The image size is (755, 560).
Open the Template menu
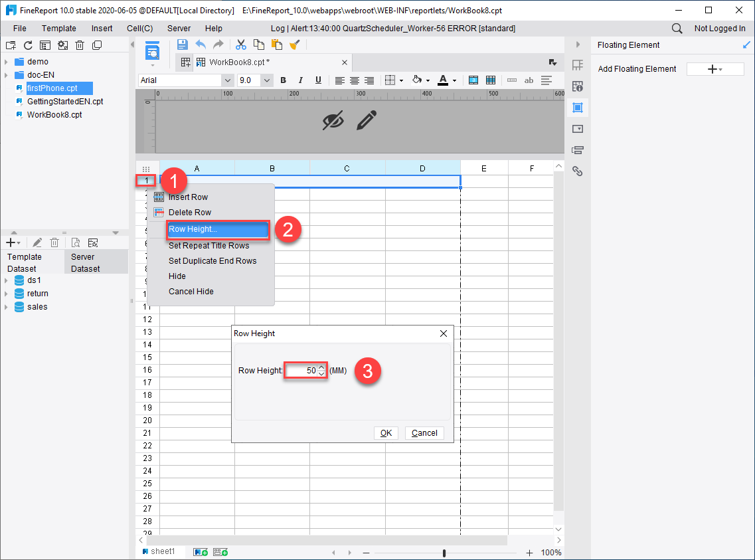58,29
